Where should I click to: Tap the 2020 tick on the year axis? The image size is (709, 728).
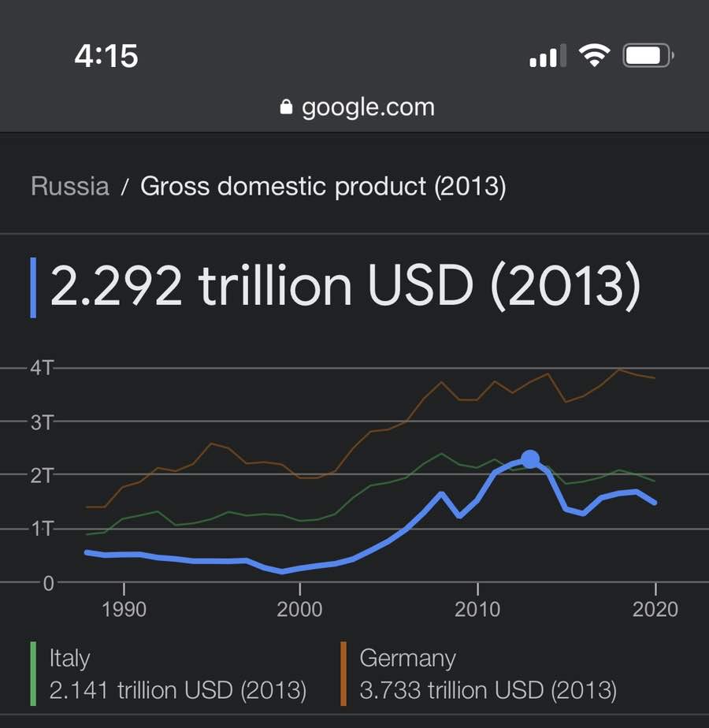click(x=655, y=609)
